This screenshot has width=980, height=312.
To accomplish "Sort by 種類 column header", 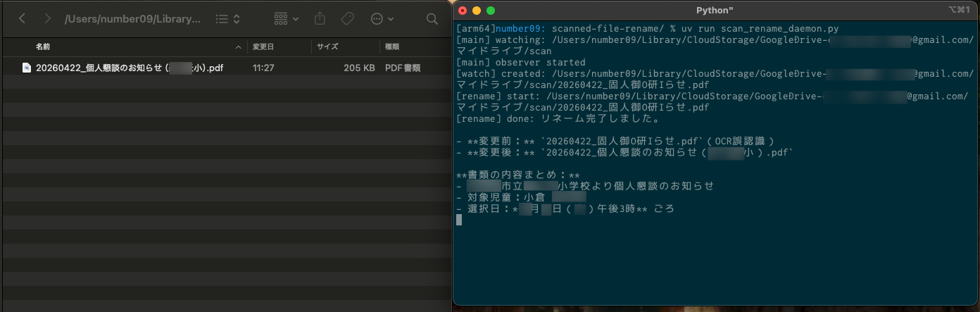I will point(392,47).
